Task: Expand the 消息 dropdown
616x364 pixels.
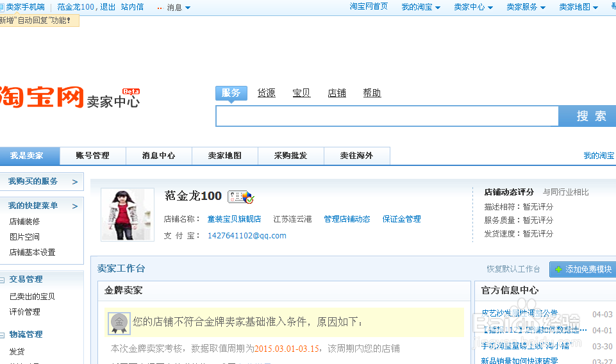Action: point(178,8)
